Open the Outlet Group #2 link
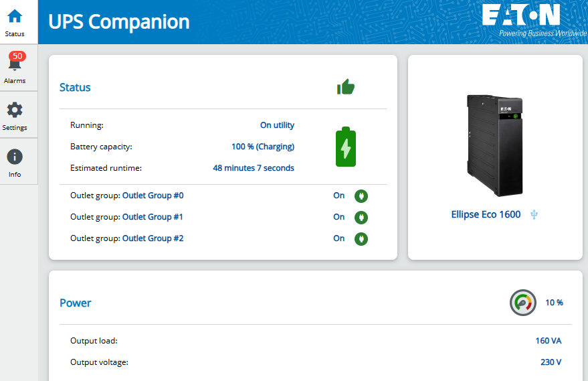588x381 pixels. [x=153, y=238]
